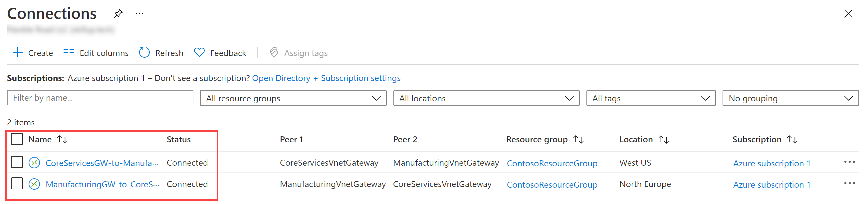Click the connected status icon for CoreServicesGW connection
This screenshot has height=204, width=868.
(34, 162)
